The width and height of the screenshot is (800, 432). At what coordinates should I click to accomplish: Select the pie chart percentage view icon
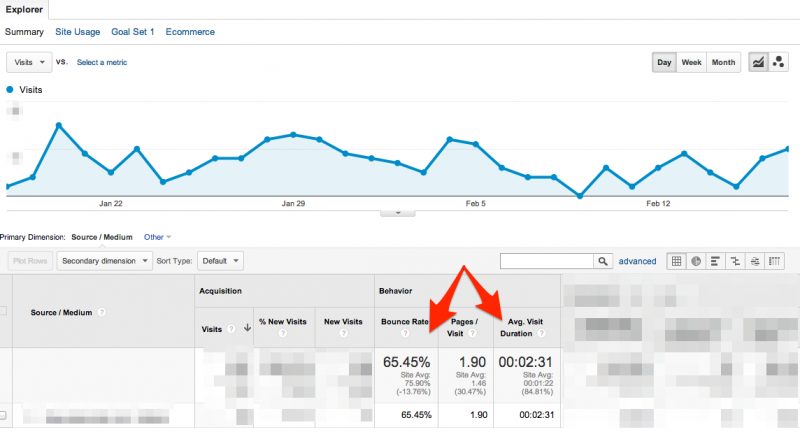[696, 261]
